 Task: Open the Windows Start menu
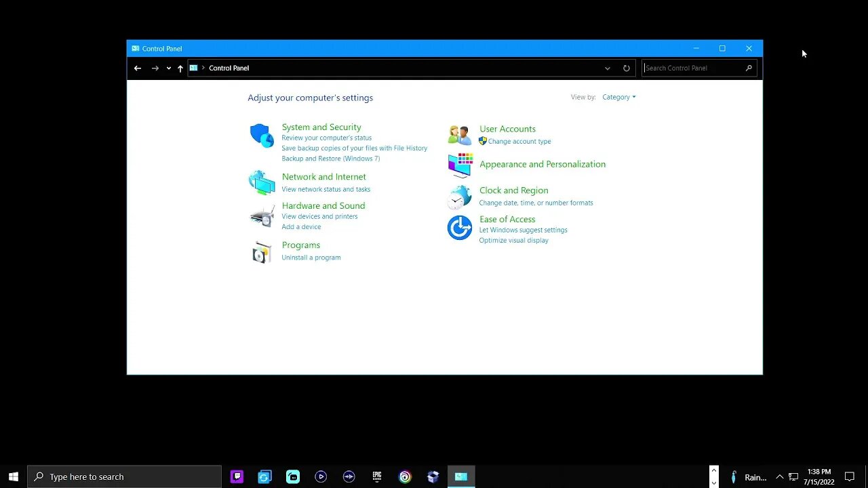point(14,476)
